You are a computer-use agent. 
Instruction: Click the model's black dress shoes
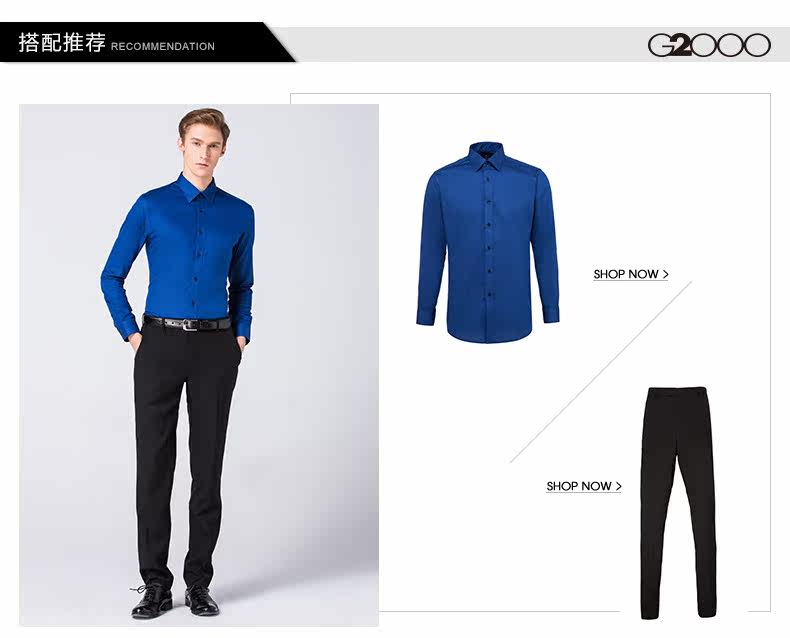tap(175, 601)
